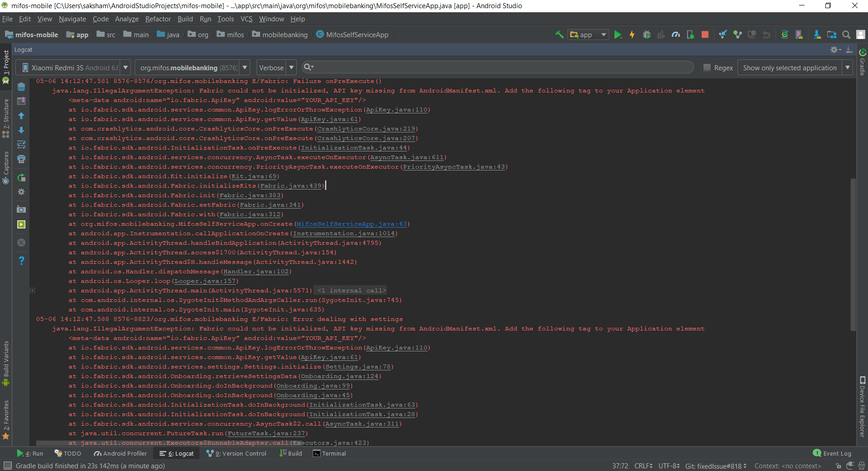Open AsyncTask.java line 611 from stack trace

[x=407, y=157]
